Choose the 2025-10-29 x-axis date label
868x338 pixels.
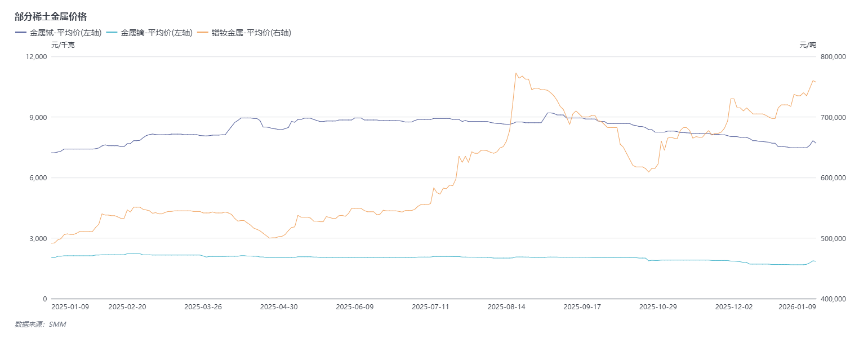tap(658, 307)
